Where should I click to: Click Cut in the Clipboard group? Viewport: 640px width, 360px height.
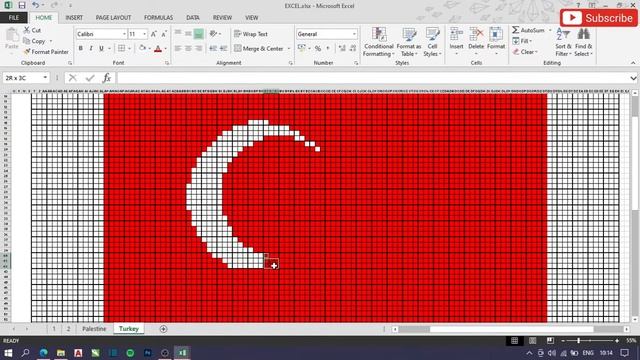[x=32, y=30]
